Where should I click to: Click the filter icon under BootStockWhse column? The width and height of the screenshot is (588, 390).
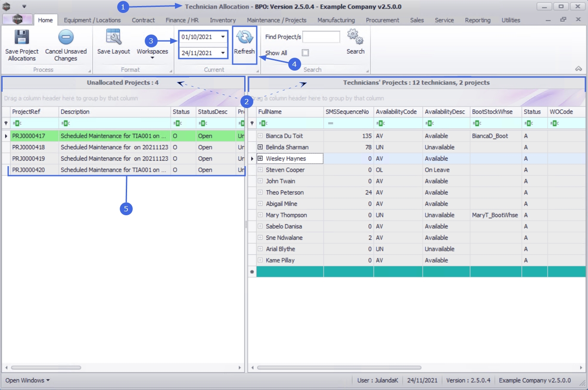(x=477, y=123)
